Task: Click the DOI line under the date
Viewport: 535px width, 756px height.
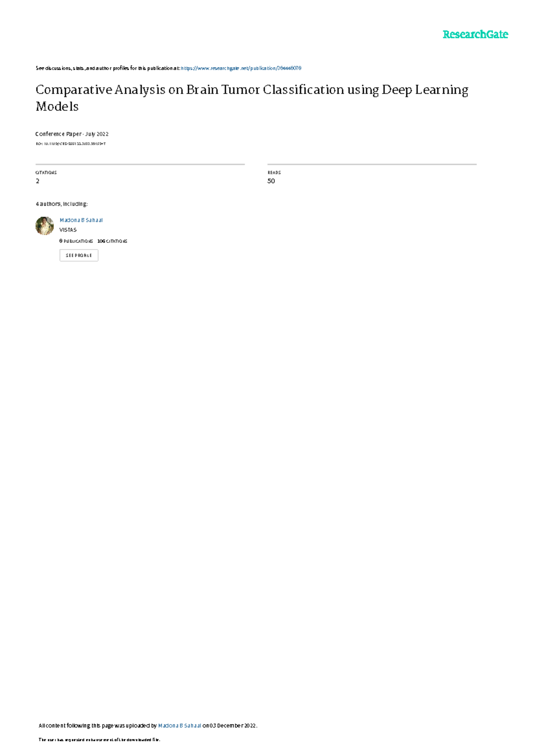Action: click(70, 144)
